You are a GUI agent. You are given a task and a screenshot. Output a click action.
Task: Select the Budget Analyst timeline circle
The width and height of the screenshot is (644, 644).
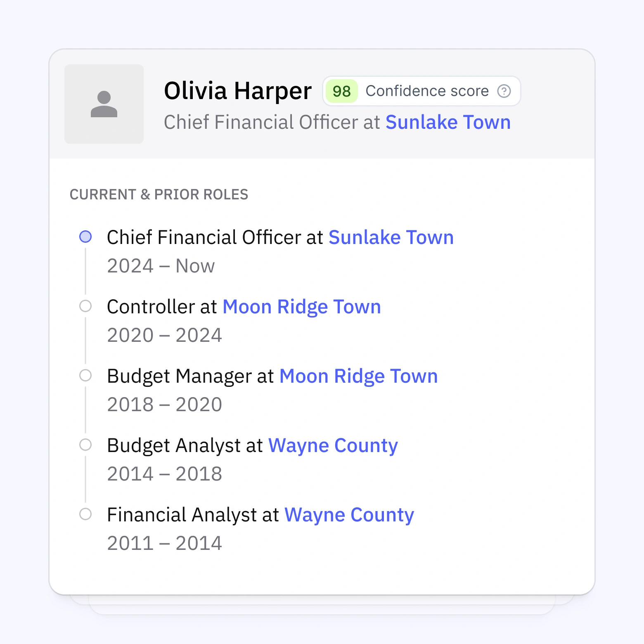click(85, 445)
